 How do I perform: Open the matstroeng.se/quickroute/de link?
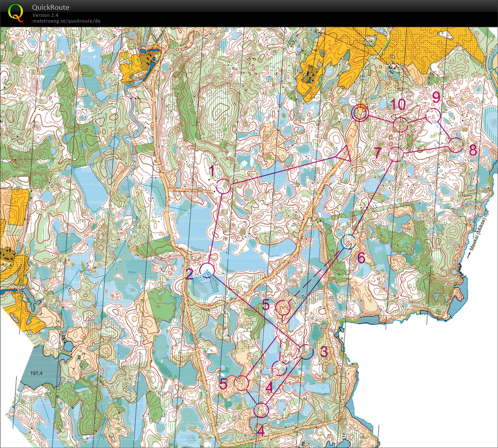click(x=67, y=21)
